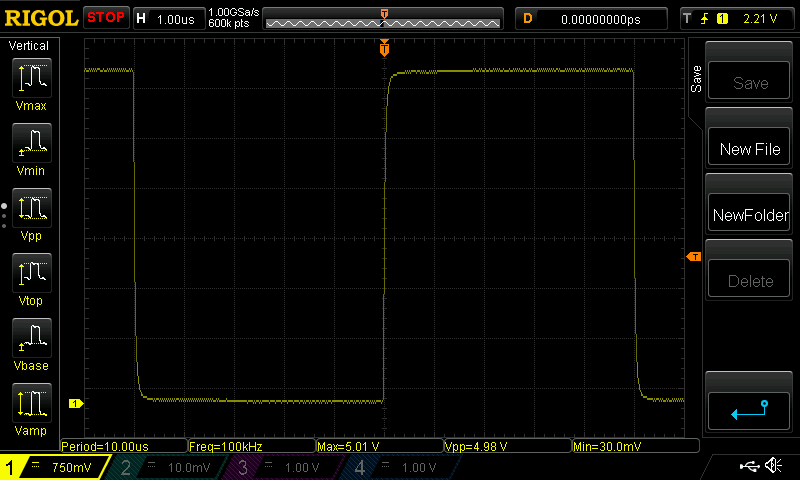This screenshot has height=480, width=800.
Task: Select the Vbase measurement icon
Action: [32, 338]
